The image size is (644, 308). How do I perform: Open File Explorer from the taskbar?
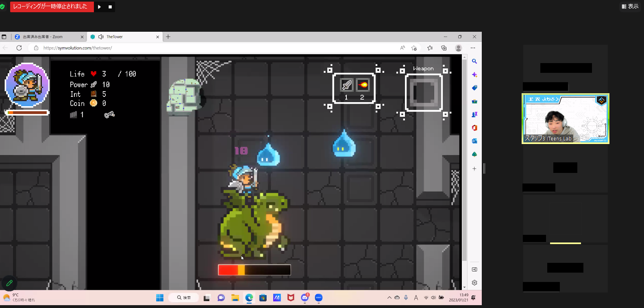point(235,298)
